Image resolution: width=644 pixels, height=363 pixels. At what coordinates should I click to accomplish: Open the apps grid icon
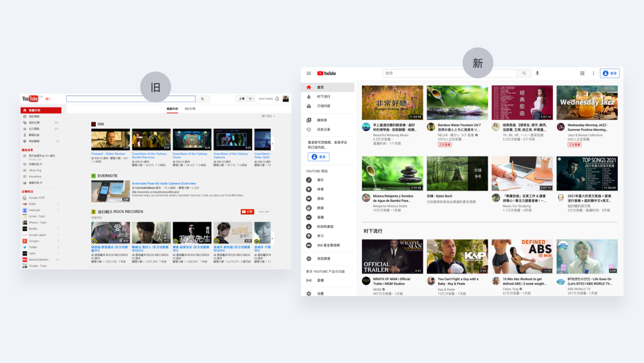(582, 73)
